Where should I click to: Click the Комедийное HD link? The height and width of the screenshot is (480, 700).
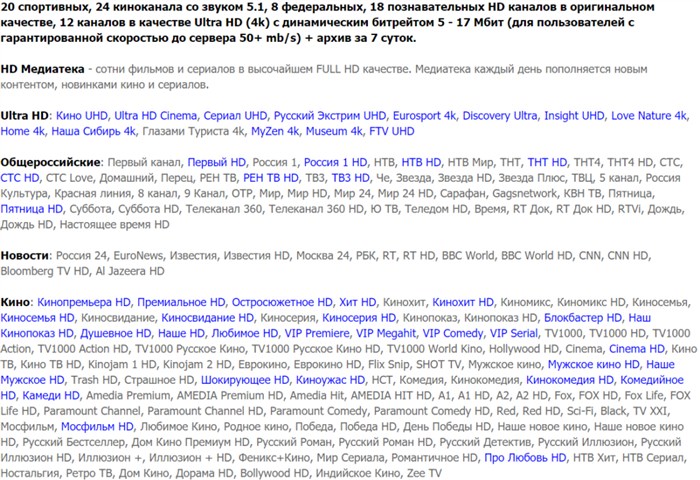(652, 380)
